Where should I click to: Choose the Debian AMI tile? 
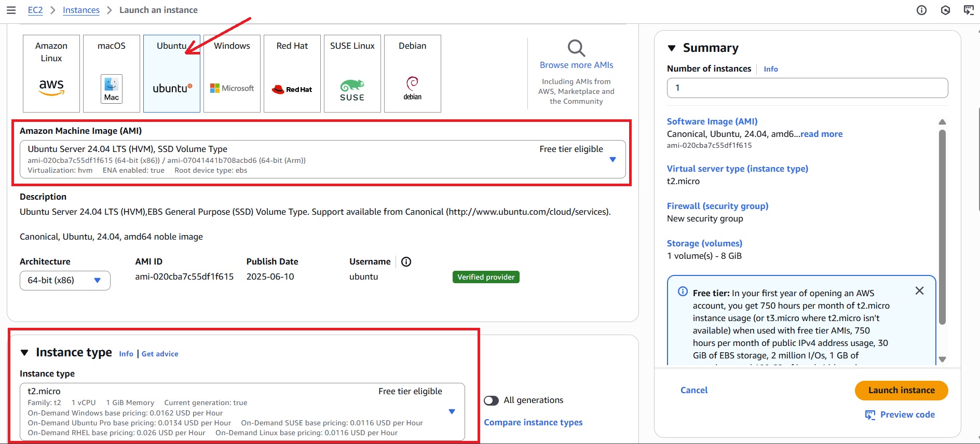click(413, 74)
